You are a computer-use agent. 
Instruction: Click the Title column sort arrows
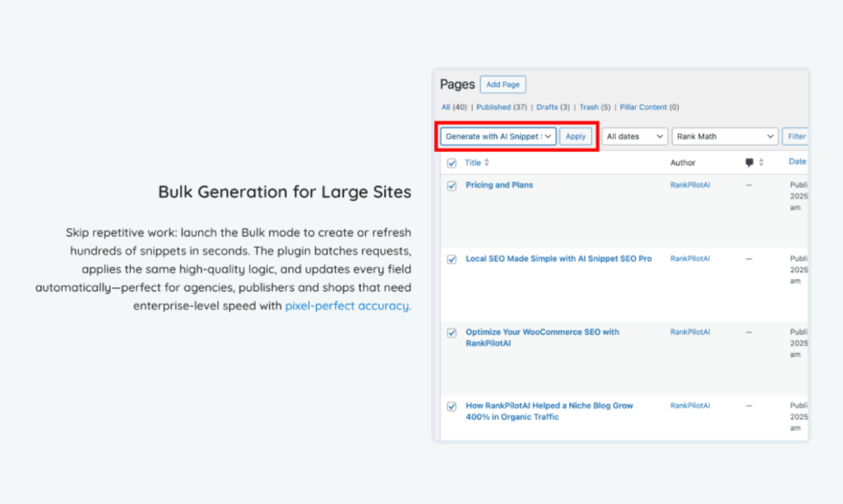[x=487, y=162]
